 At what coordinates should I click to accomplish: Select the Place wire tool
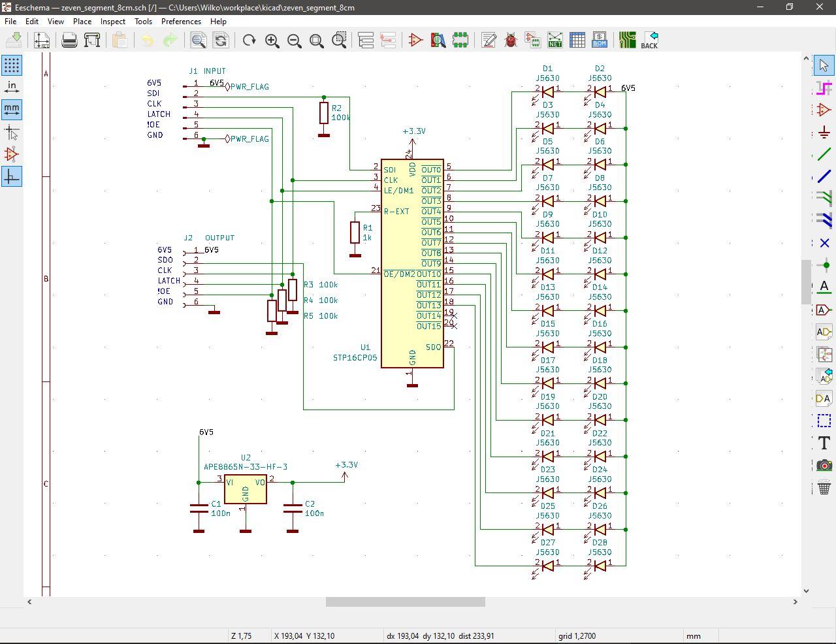(x=824, y=154)
